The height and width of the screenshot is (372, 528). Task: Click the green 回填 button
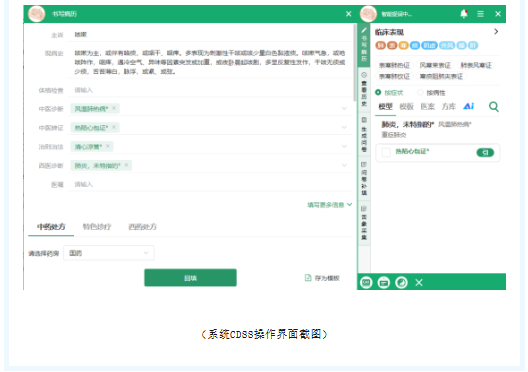coord(190,278)
